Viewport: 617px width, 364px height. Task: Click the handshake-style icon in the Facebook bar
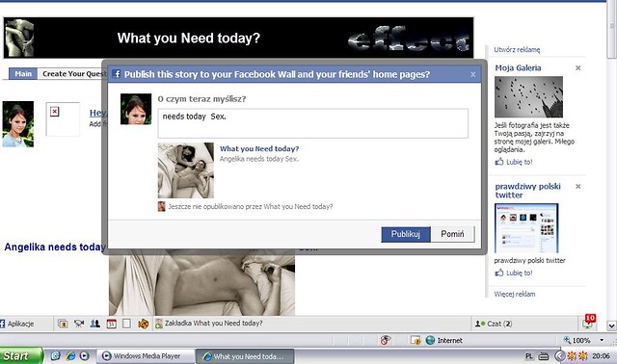click(x=79, y=324)
